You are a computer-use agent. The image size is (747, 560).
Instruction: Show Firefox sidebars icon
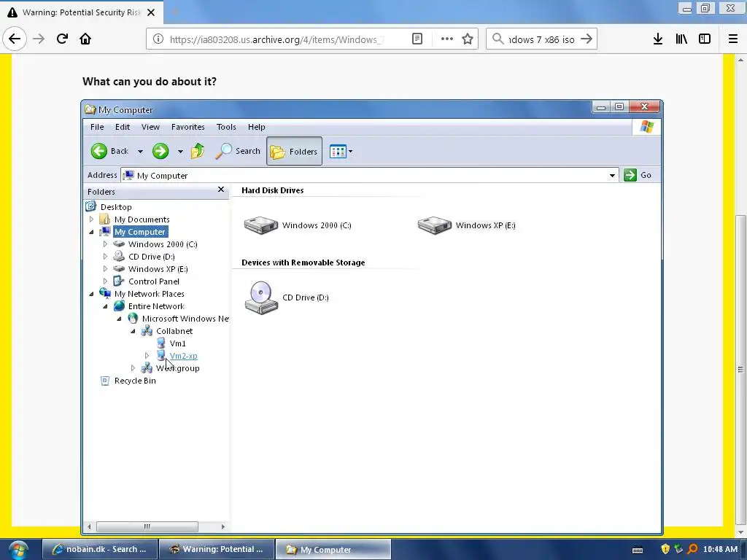[x=705, y=39]
